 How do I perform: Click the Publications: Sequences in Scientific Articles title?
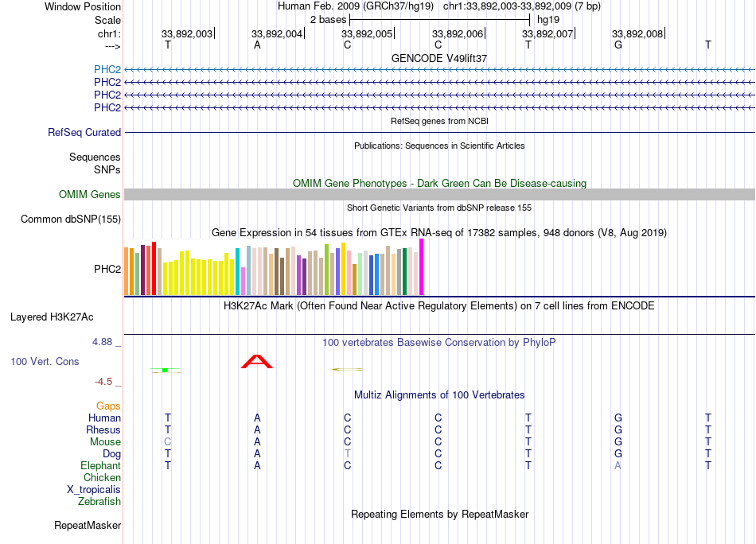439,146
